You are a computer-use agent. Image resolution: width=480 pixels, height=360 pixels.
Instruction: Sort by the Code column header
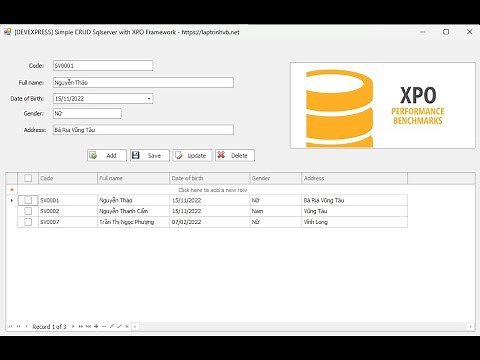68,178
